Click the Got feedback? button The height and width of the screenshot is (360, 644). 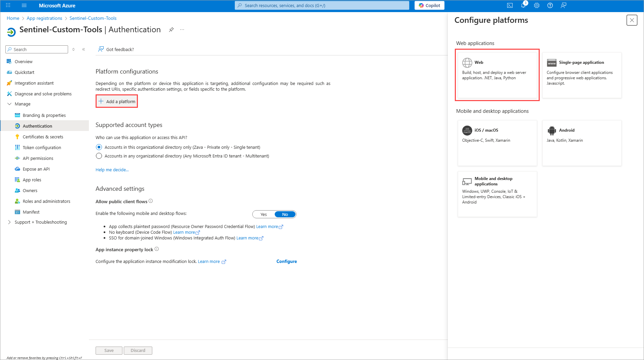[116, 49]
